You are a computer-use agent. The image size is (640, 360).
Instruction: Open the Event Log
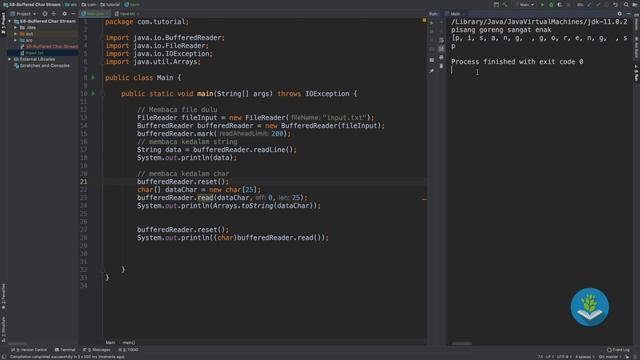point(618,350)
